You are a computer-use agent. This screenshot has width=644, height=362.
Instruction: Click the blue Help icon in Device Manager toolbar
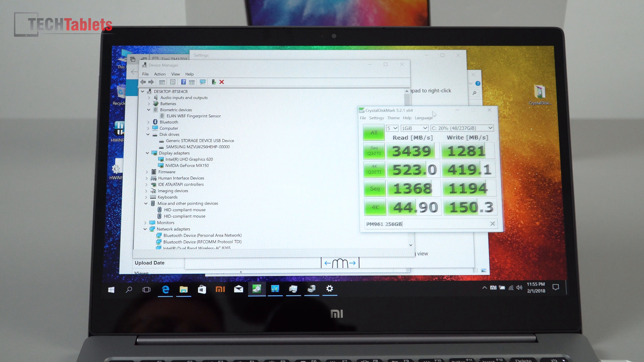[x=183, y=82]
